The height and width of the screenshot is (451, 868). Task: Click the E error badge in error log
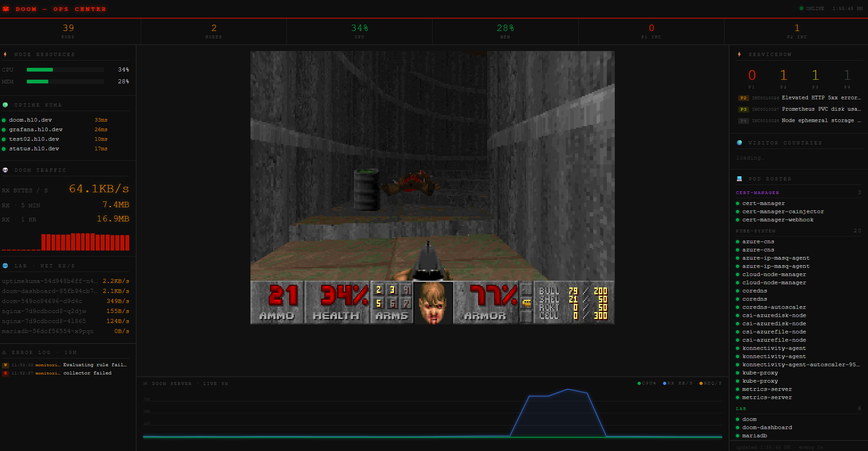pyautogui.click(x=5, y=373)
